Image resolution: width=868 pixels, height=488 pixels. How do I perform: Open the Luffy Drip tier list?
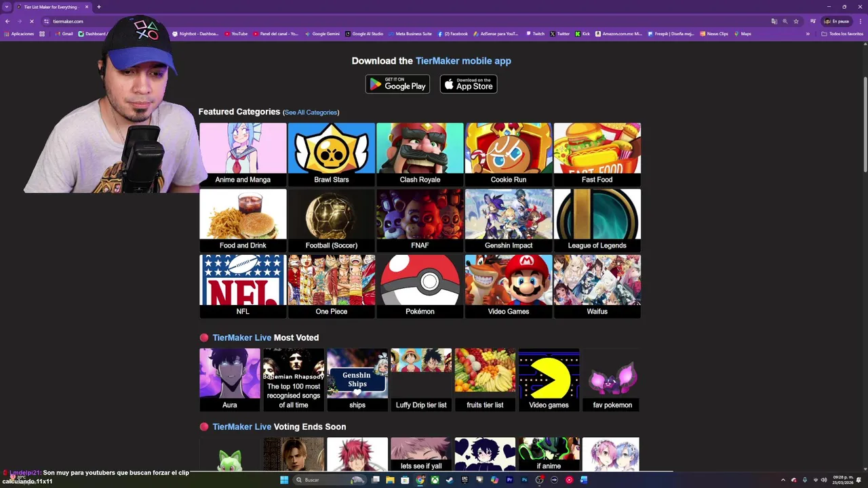click(421, 380)
